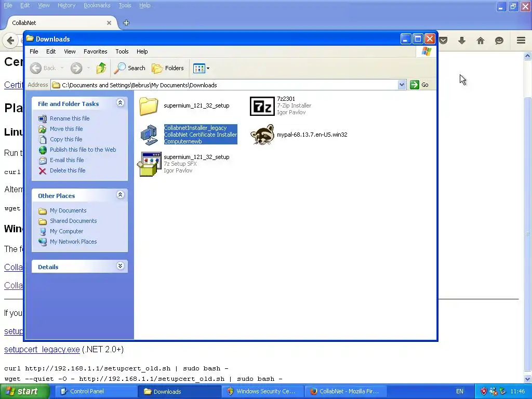Click the Downloads taskbar button
Screen dimensions: 532x399
tap(180, 392)
